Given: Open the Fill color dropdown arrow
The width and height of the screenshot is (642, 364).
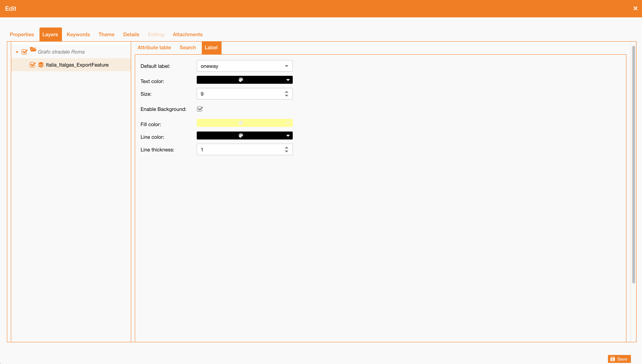Looking at the screenshot, I should (x=288, y=123).
